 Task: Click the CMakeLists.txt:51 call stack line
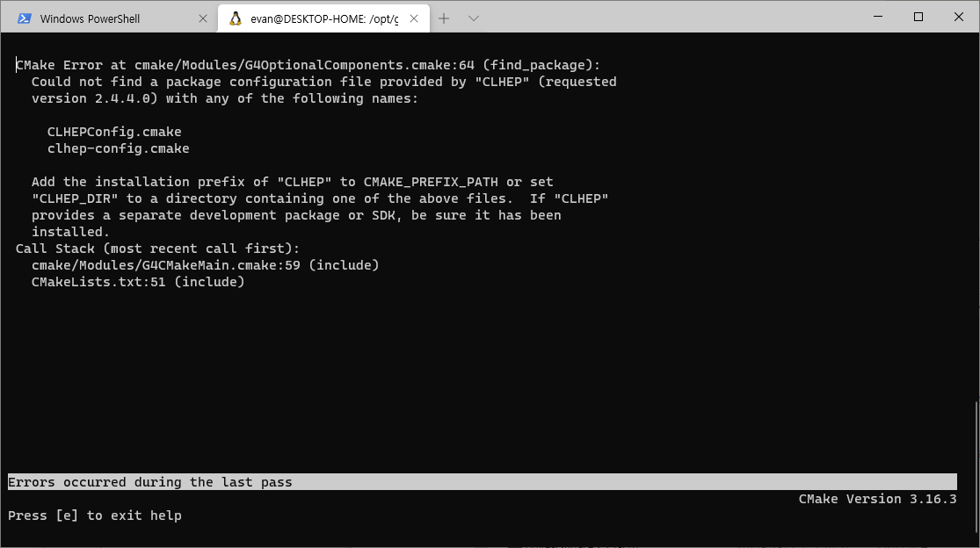click(x=137, y=282)
